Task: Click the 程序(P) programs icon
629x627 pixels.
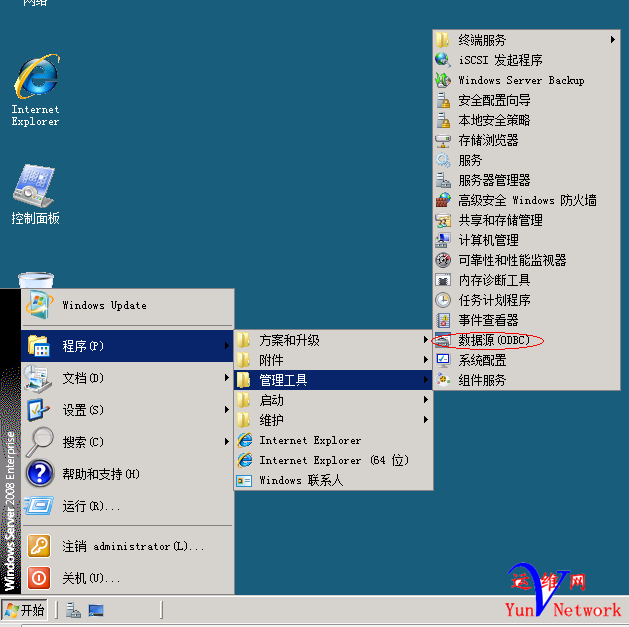Action: coord(39,346)
